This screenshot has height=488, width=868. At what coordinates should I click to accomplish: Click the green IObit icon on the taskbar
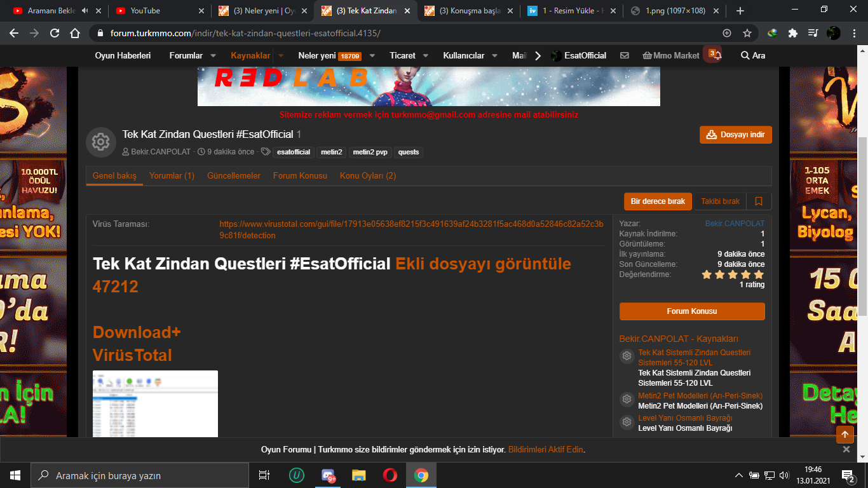[x=297, y=475]
